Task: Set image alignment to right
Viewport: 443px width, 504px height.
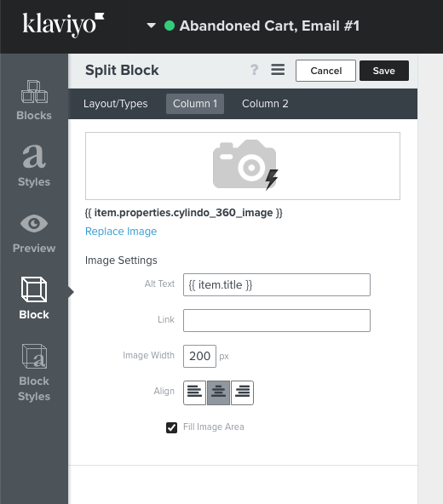Action: point(242,392)
